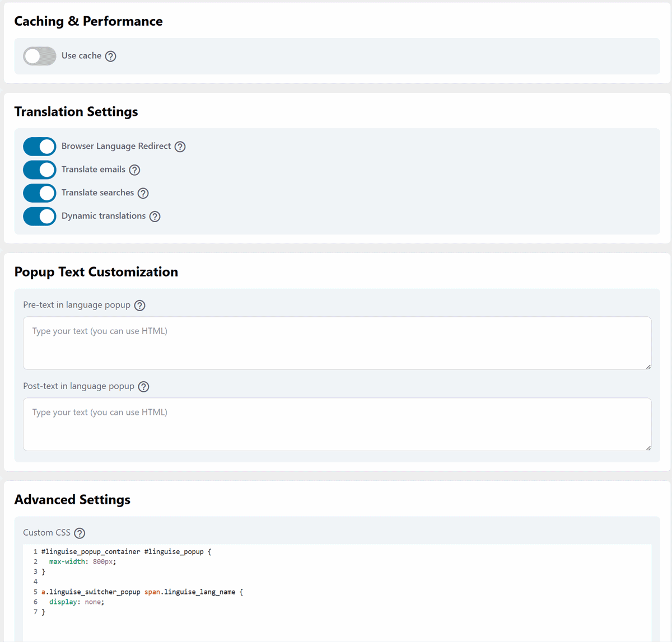
Task: Grab the Pre-text textarea resize handle
Action: coord(648,366)
